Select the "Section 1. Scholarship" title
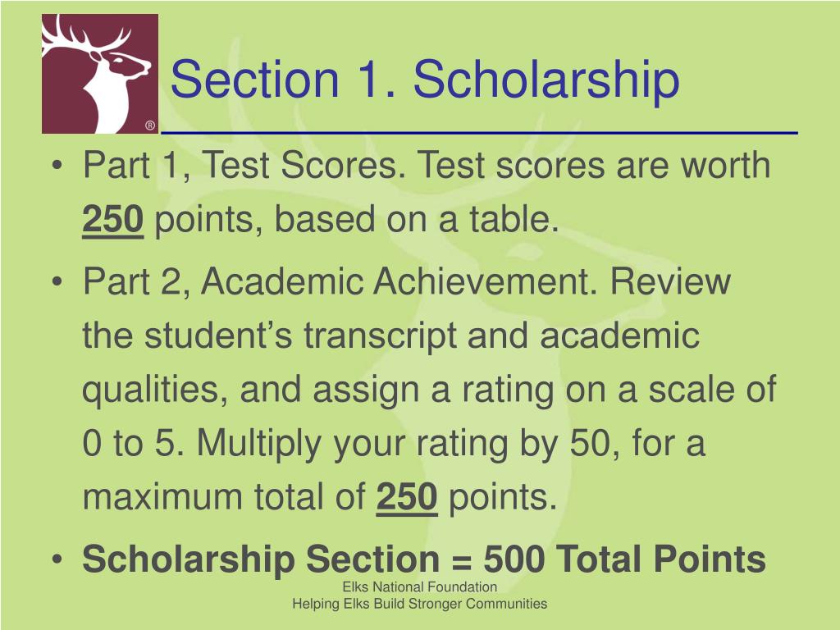The width and height of the screenshot is (840, 630). (425, 80)
